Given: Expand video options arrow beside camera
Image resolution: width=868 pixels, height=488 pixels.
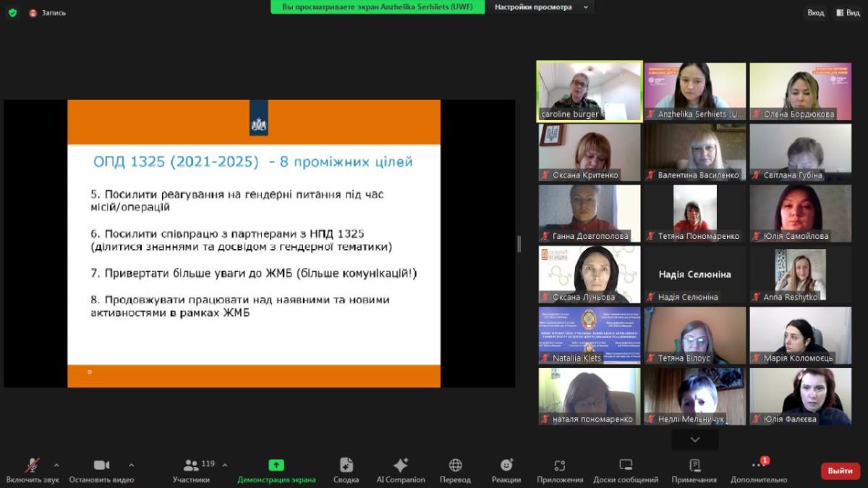Looking at the screenshot, I should point(131,465).
